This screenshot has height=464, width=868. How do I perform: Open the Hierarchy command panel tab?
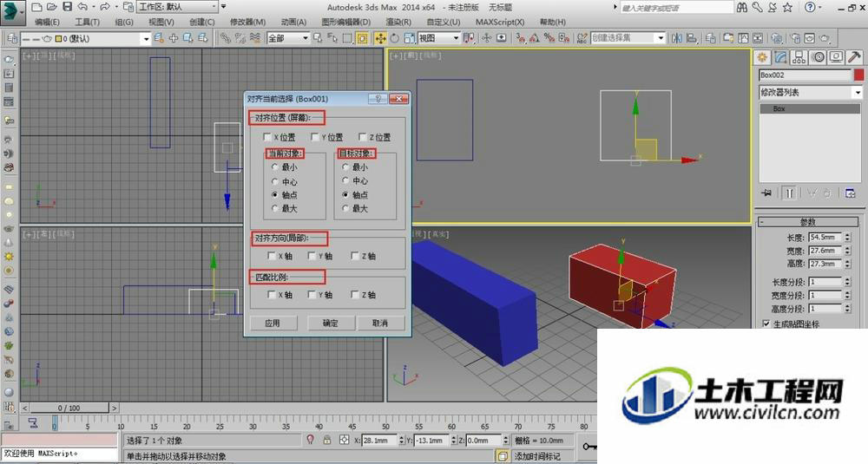tap(799, 57)
